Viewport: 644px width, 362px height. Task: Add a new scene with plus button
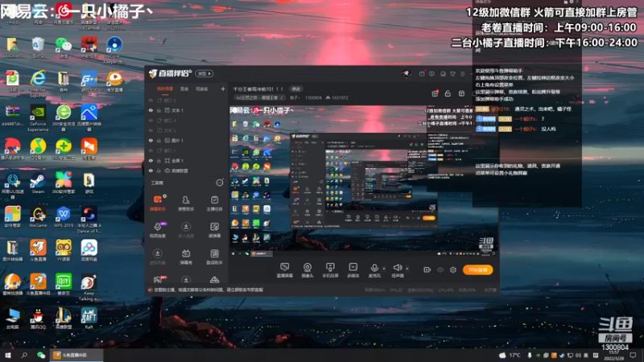point(223,88)
